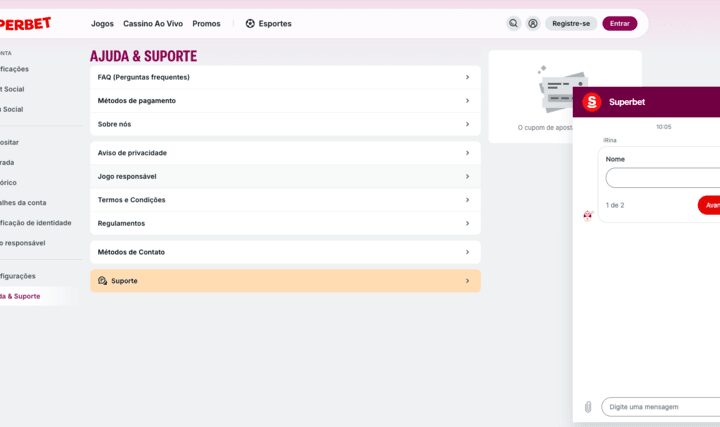Viewport: 720px width, 427px height.
Task: Open the Promos menu item
Action: pyautogui.click(x=206, y=23)
